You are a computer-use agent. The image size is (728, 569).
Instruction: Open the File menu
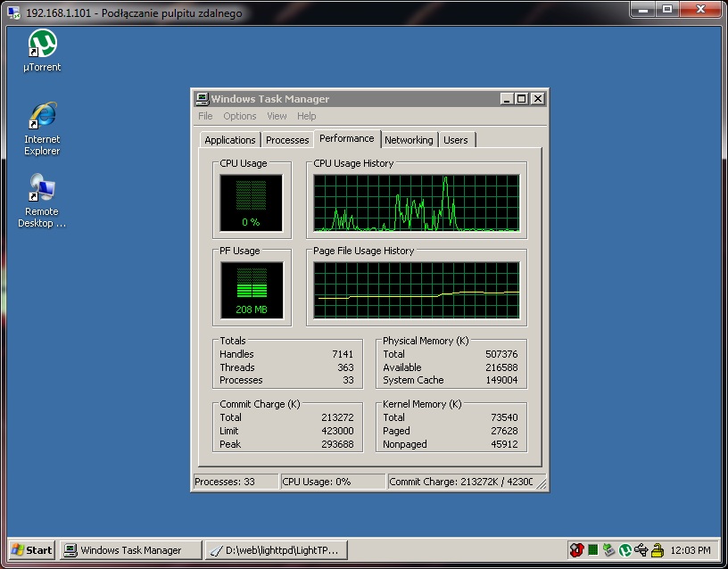click(205, 116)
